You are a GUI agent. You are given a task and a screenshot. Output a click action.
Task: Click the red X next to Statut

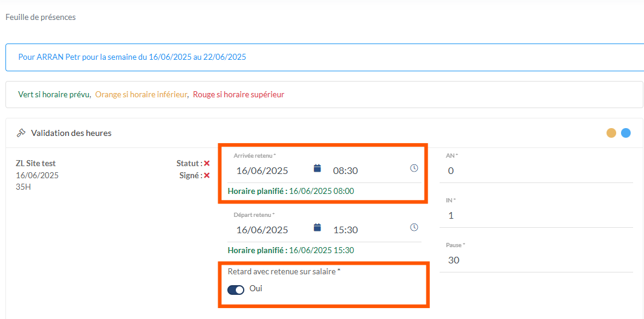point(207,164)
